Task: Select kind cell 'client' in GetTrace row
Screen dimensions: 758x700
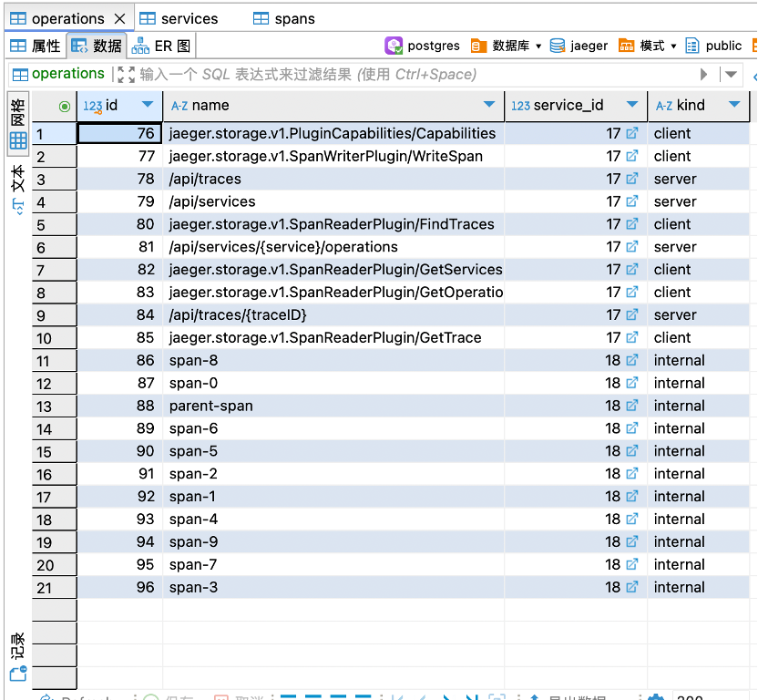Action: pos(699,337)
